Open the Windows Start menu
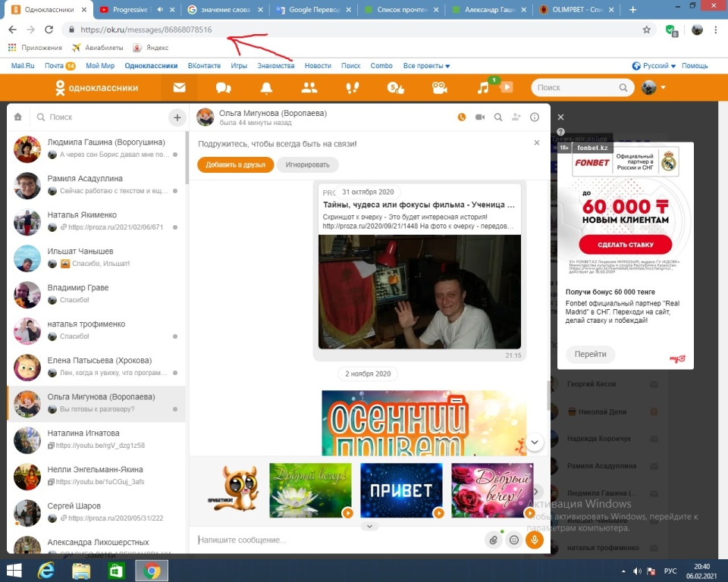This screenshot has height=582, width=728. coord(14,571)
